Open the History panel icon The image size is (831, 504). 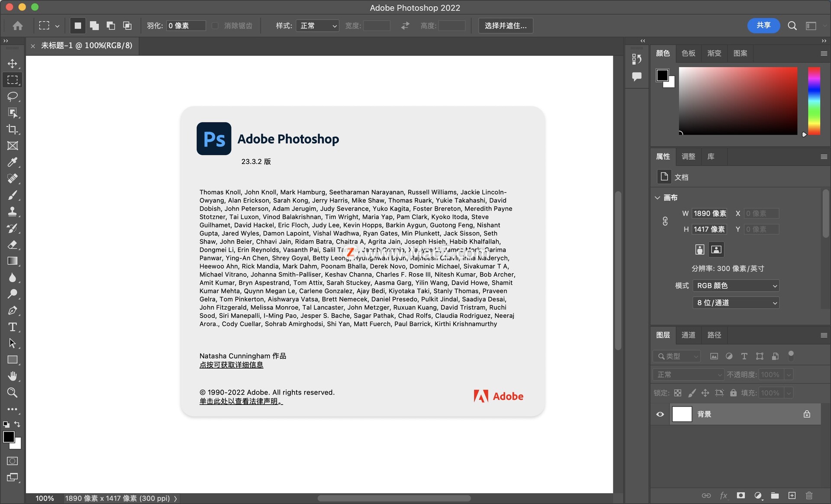pos(637,59)
